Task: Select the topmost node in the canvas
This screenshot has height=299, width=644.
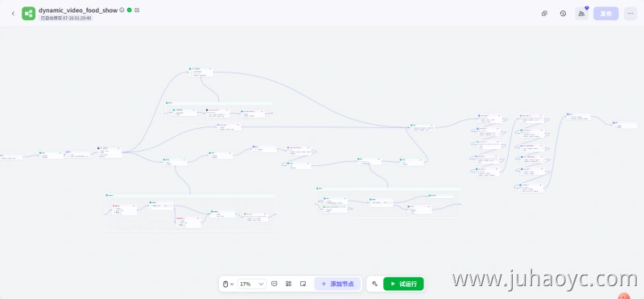Action: (x=200, y=73)
